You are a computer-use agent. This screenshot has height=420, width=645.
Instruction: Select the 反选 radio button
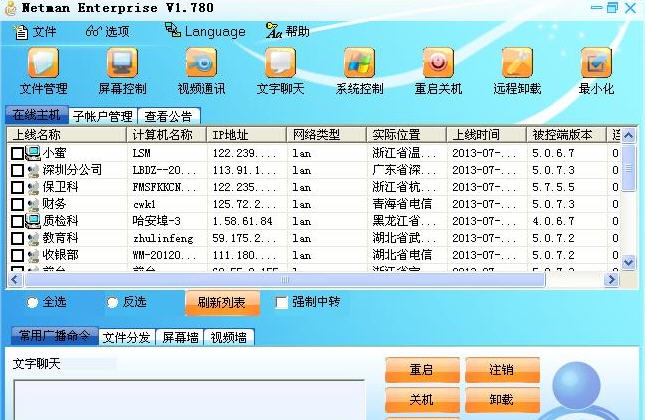click(x=112, y=302)
